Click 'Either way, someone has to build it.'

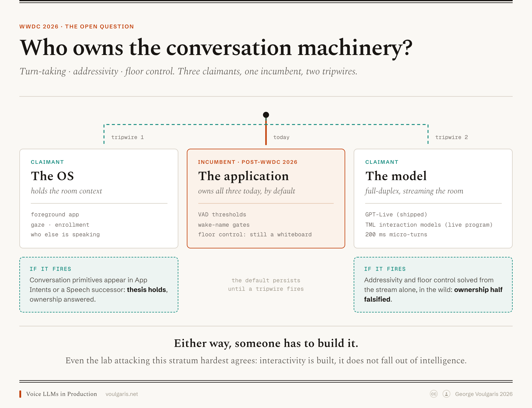point(266,343)
